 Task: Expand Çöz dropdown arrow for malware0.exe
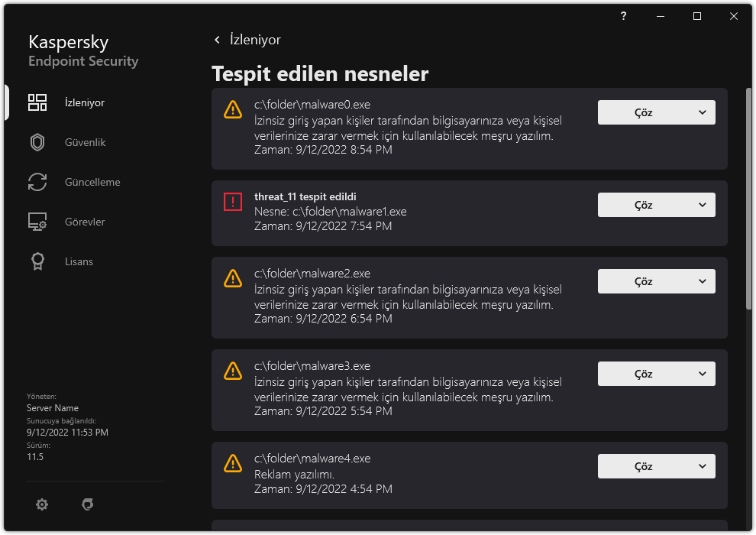702,112
